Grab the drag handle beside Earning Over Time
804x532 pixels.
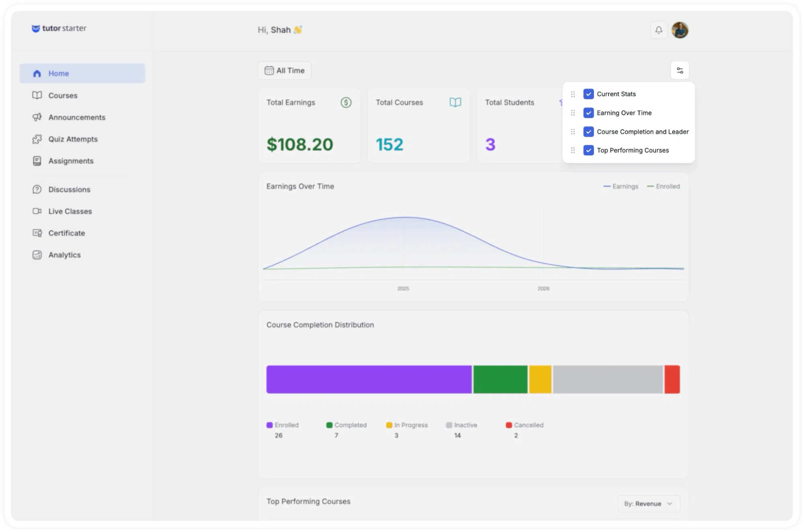coord(573,113)
